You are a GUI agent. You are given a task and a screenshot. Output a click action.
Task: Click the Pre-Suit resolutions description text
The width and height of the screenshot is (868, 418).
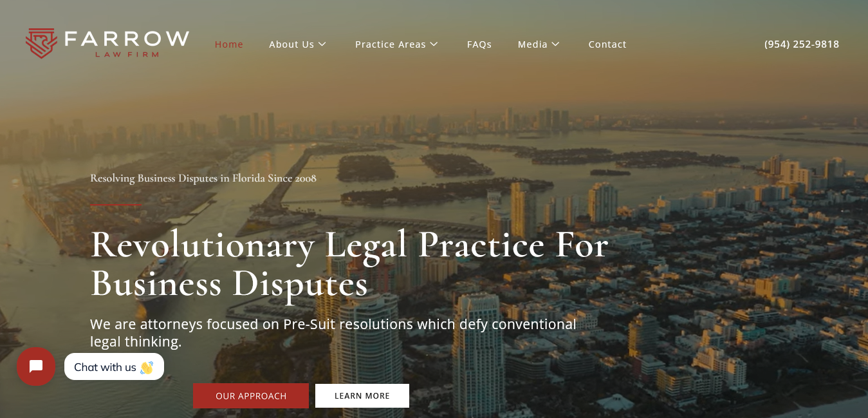[333, 332]
